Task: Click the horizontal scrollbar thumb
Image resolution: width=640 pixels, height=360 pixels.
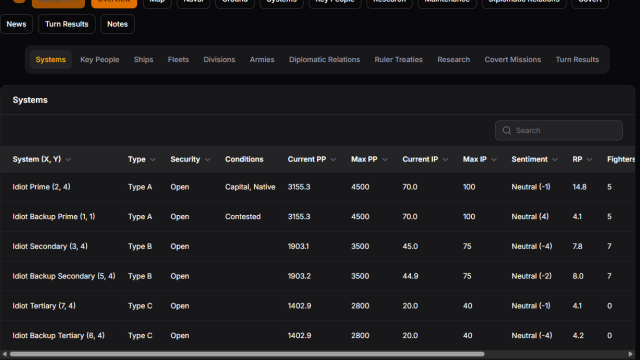Action: (x=247, y=354)
